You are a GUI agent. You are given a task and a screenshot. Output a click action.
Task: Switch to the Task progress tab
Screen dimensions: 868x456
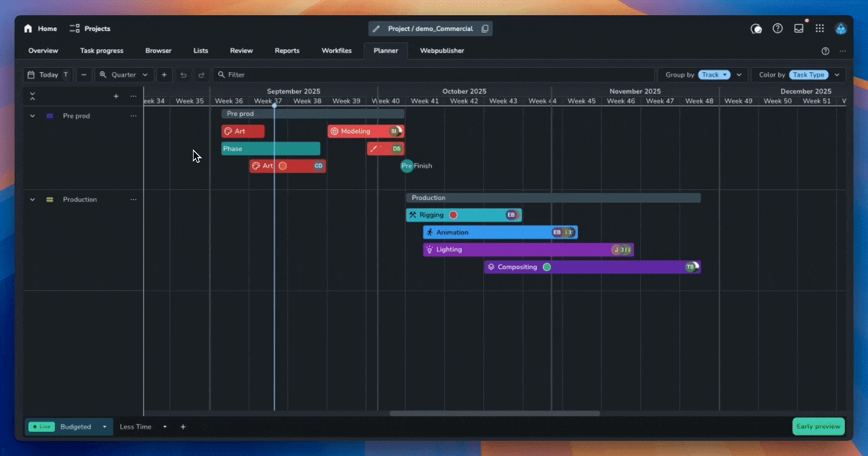(x=101, y=51)
